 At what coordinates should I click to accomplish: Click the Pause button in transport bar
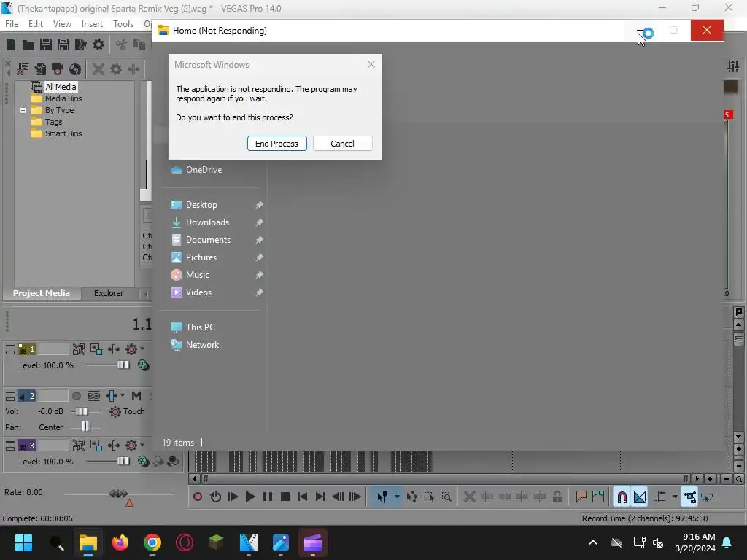pyautogui.click(x=268, y=497)
